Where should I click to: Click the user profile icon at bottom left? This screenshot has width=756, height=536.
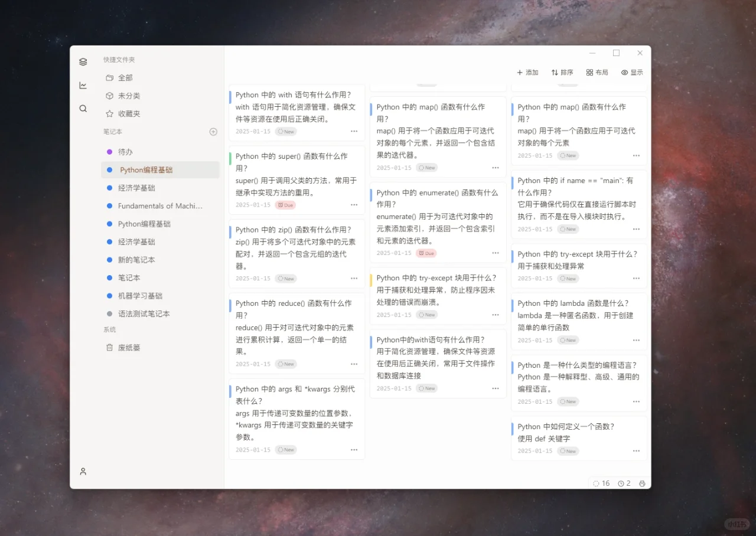(x=83, y=471)
